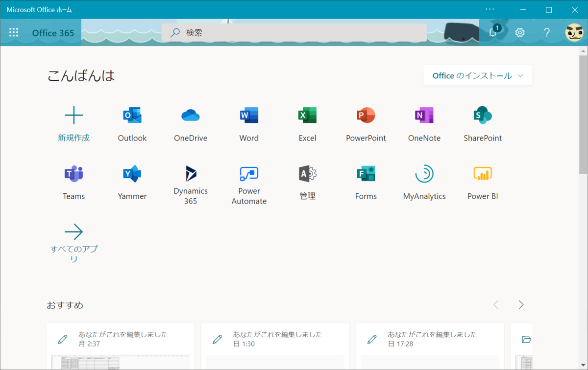Open the recommended document edited 日 1:30
The image size is (588, 370).
[x=275, y=347]
